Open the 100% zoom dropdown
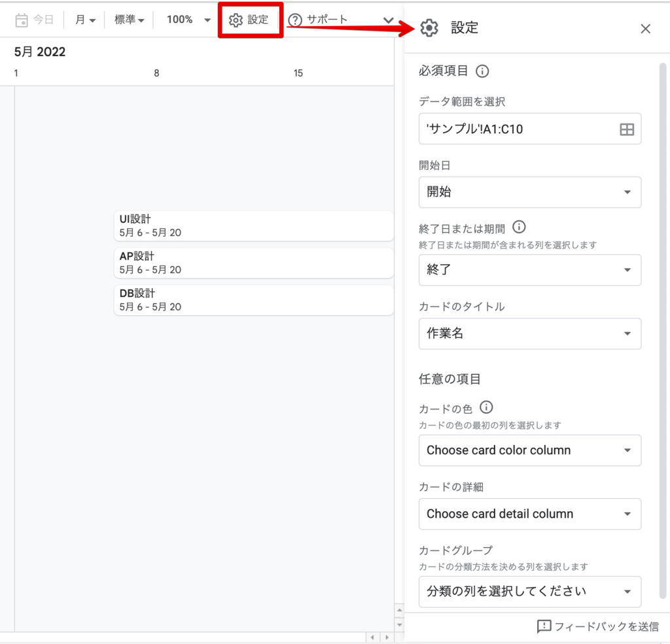Viewport: 670px width, 644px height. [188, 20]
